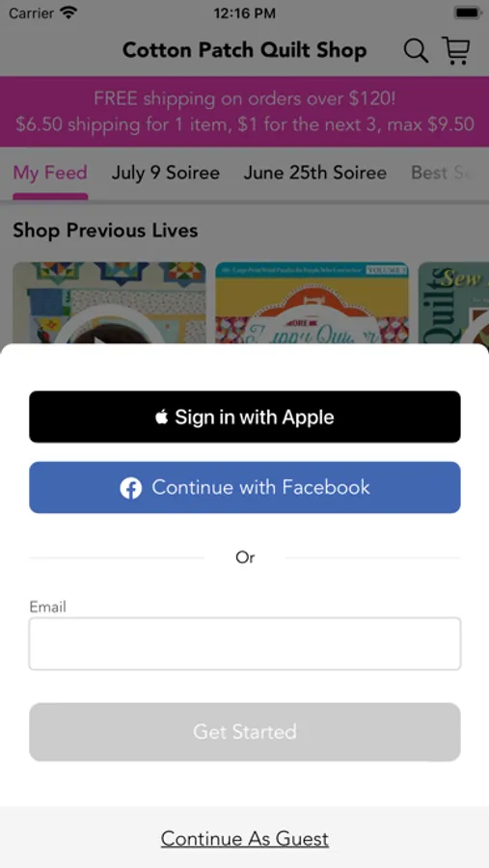Open the partially visible Best Sellers tab
489x868 pixels.
point(443,173)
